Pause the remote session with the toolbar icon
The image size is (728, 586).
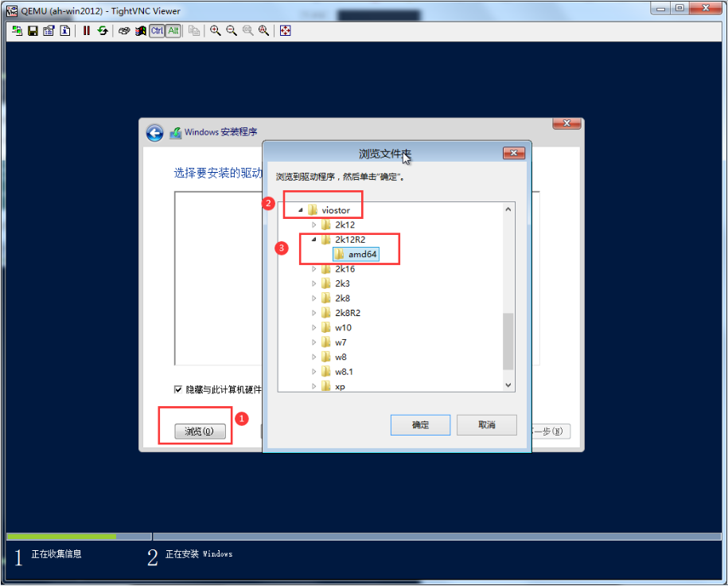pyautogui.click(x=86, y=31)
